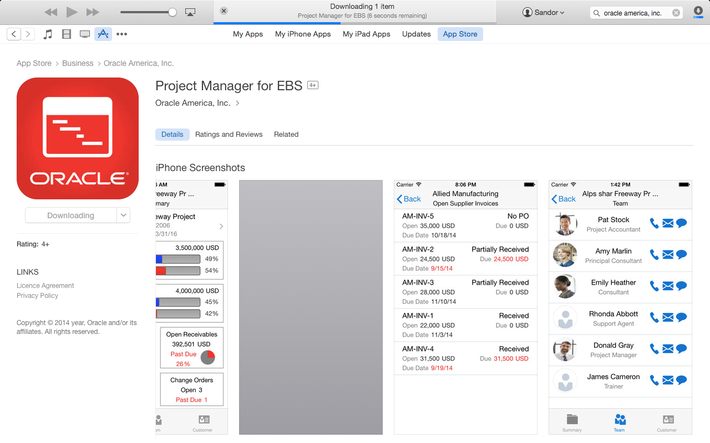Click Pat Stock's phone icon

(x=654, y=223)
